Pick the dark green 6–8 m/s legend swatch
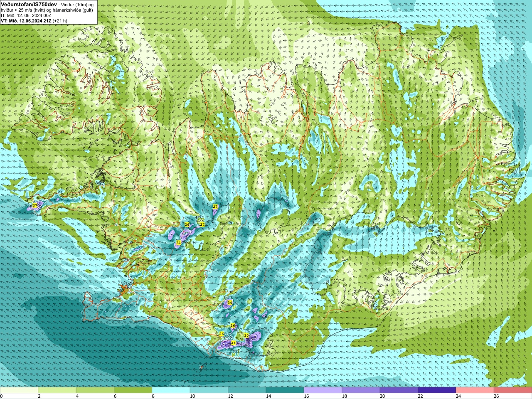The image size is (532, 399). click(x=133, y=390)
